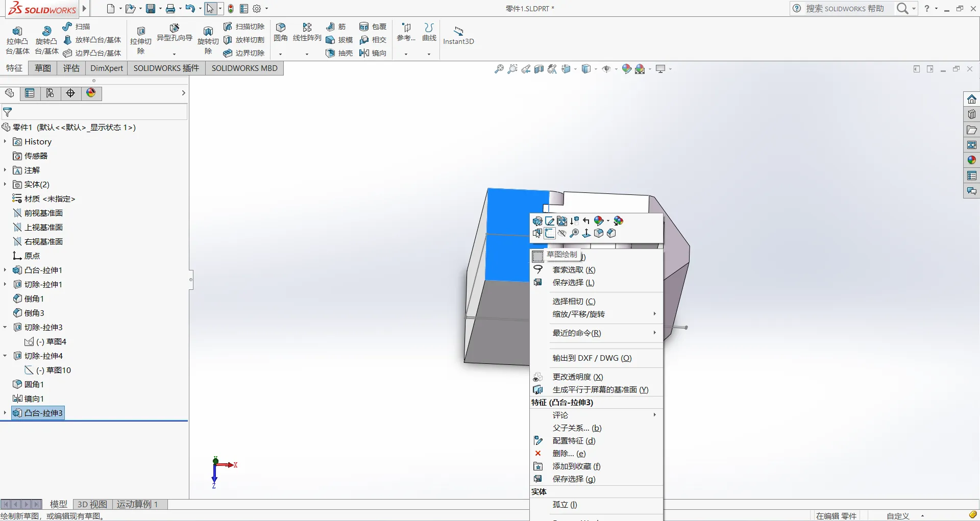Open Appearances color ball in right task pane
The image size is (980, 521).
(x=971, y=160)
